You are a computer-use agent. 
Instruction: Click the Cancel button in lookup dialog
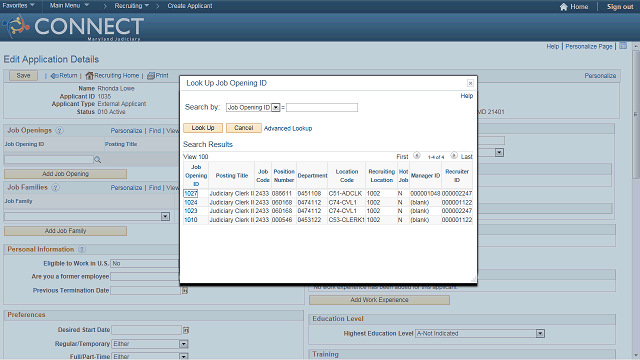coord(244,128)
